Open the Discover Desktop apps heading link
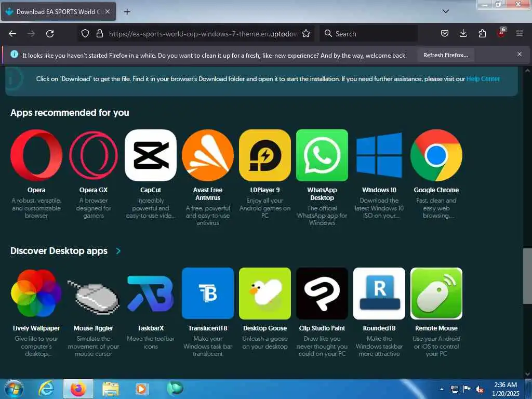This screenshot has width=532, height=399. (59, 251)
